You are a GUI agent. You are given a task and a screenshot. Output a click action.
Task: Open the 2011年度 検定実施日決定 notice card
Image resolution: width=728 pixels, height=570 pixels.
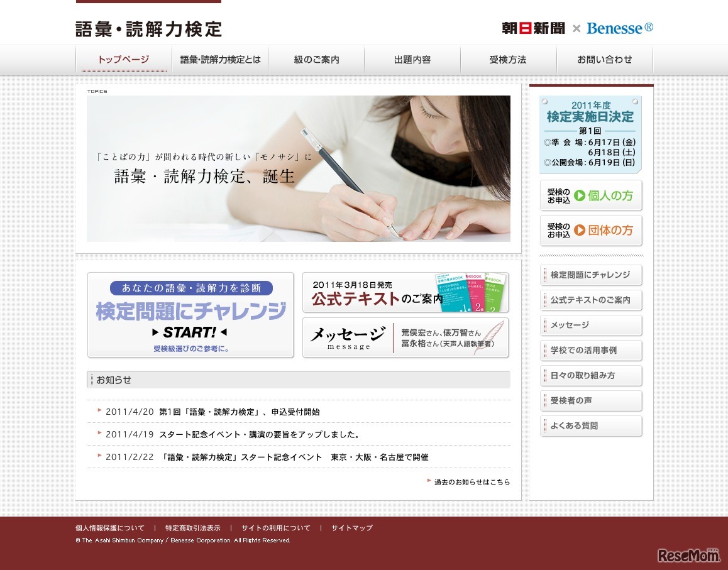click(590, 134)
